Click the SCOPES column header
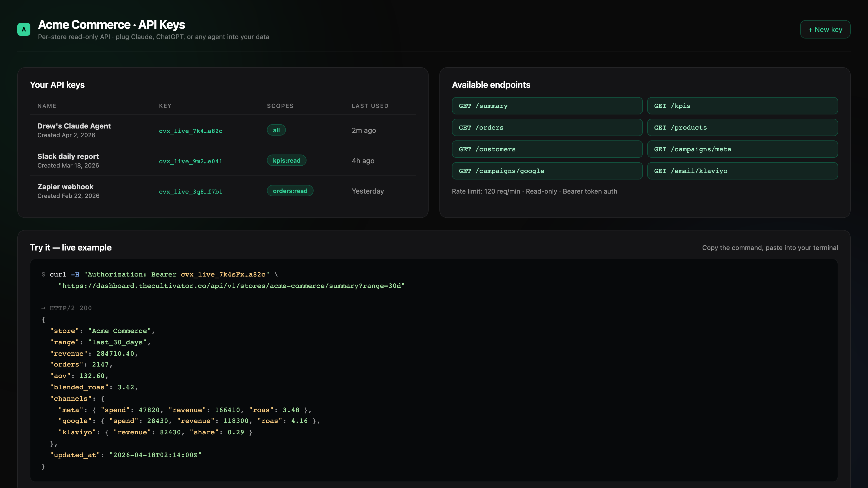868x488 pixels. (280, 106)
